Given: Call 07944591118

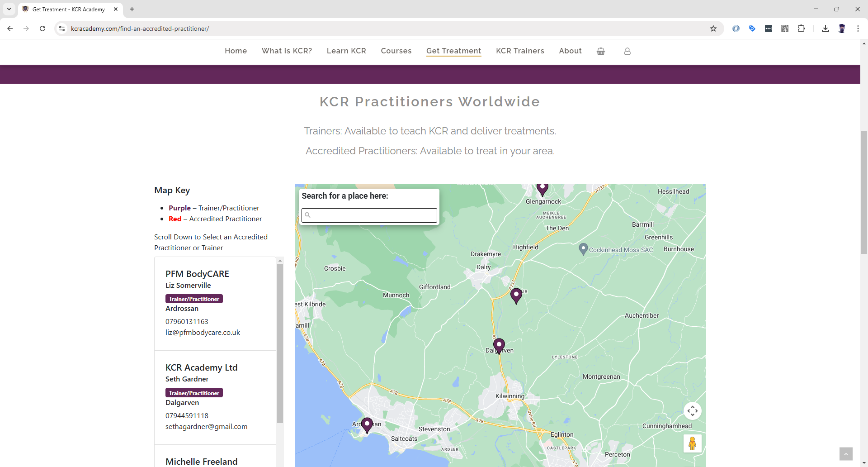Looking at the screenshot, I should pyautogui.click(x=187, y=416).
